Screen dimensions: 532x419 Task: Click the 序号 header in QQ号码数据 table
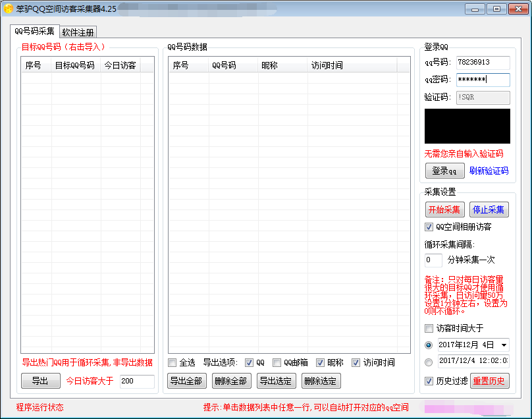pos(189,65)
